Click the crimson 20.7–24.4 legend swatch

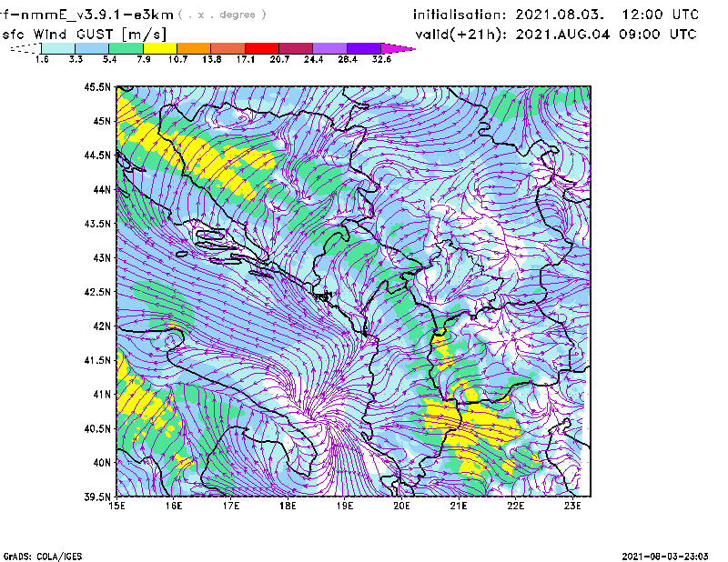point(296,48)
